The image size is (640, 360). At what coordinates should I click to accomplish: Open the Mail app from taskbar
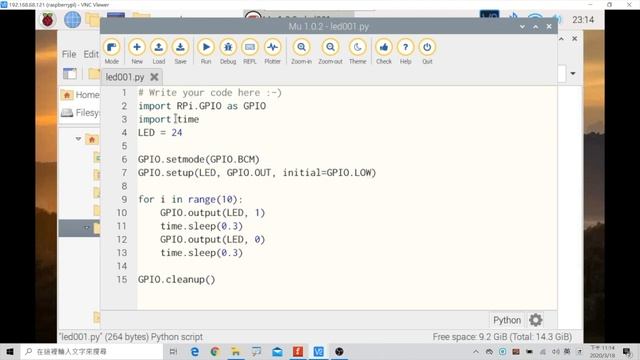click(277, 351)
